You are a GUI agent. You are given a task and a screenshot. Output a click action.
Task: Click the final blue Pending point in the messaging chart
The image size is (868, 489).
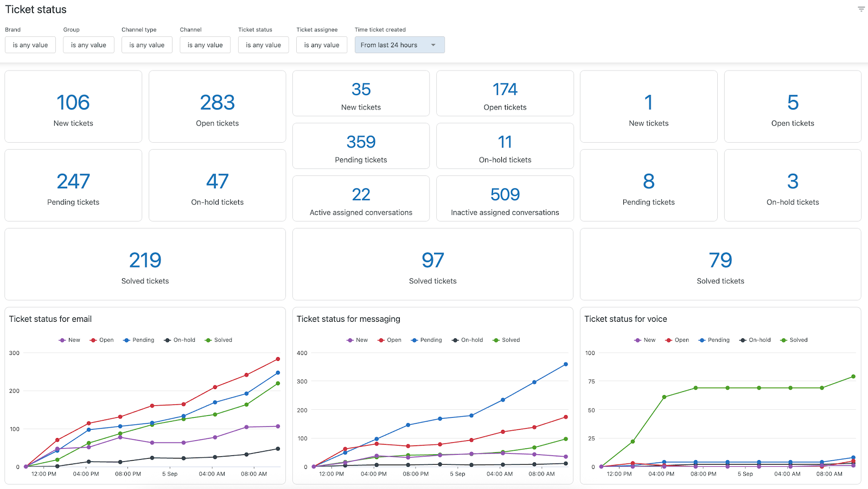point(566,364)
